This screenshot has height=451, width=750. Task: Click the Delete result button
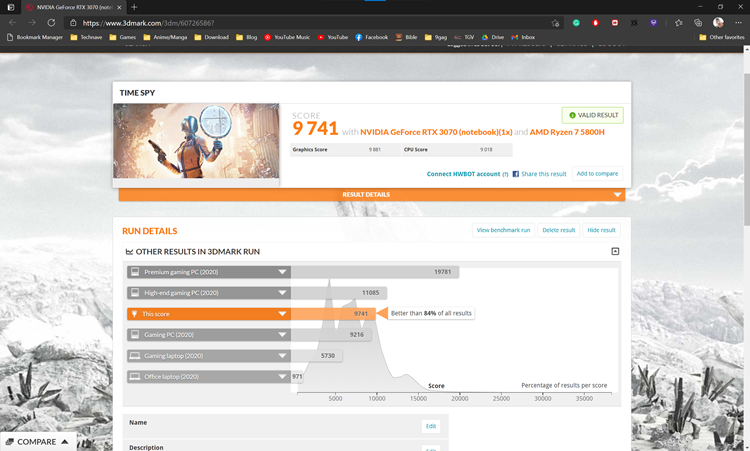click(x=559, y=230)
